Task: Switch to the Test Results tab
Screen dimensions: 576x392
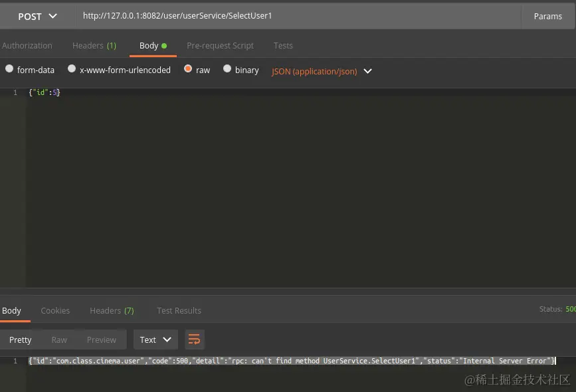Action: [179, 310]
